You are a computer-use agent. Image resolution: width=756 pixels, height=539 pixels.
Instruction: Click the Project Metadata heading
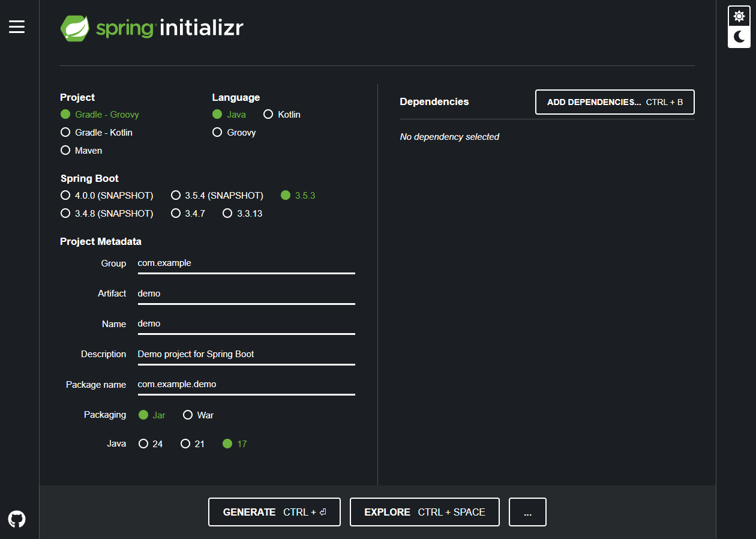coord(101,241)
